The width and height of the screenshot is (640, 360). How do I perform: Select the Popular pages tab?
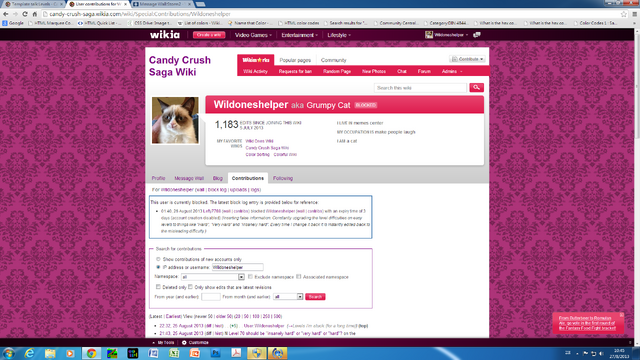[295, 60]
